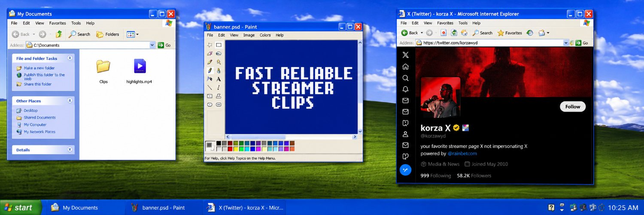The height and width of the screenshot is (215, 644).
Task: Click the Home icon in Internet Explorer toolbar
Action: click(464, 33)
